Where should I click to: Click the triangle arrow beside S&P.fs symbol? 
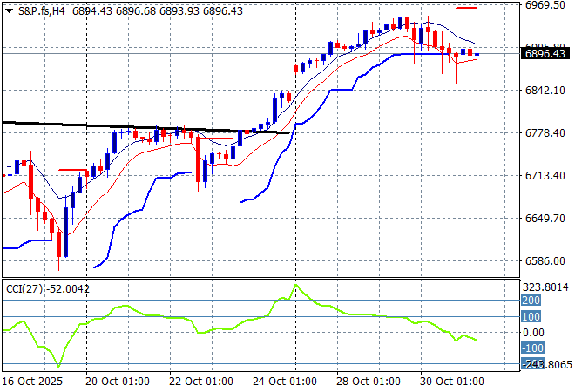[9, 9]
